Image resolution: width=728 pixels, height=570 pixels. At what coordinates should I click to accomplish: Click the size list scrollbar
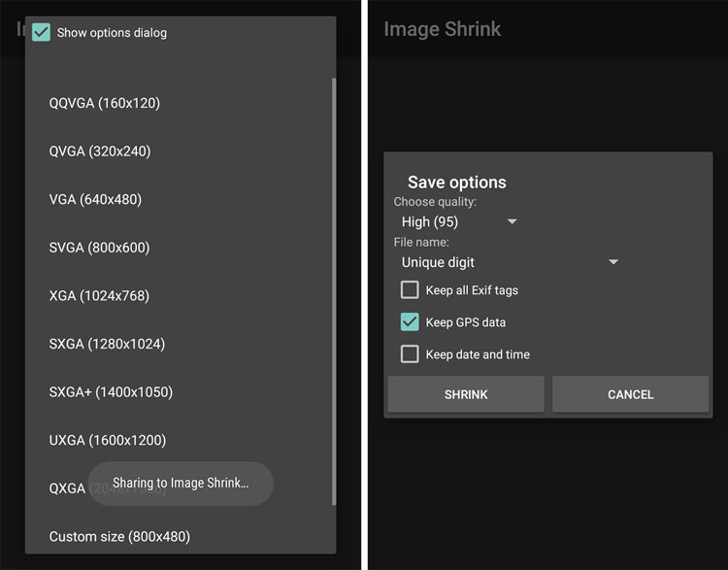click(333, 291)
